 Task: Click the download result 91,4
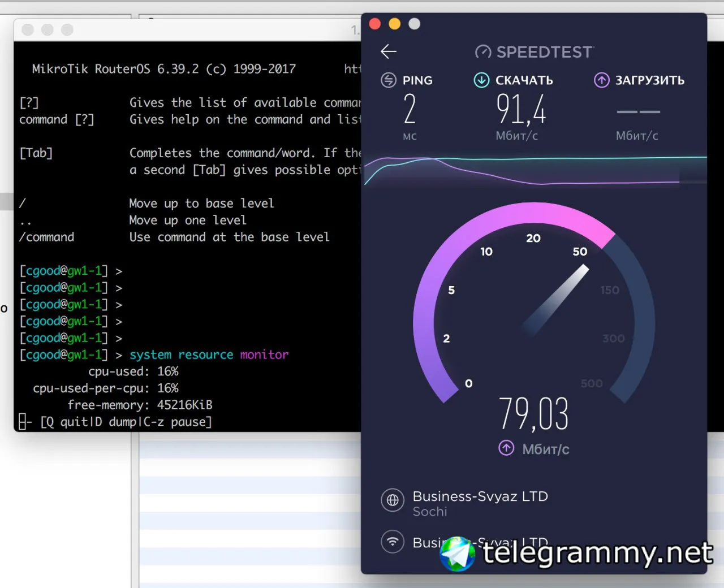[521, 109]
